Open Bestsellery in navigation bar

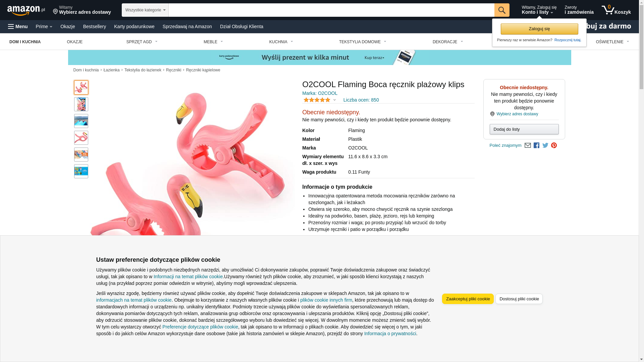point(95,26)
